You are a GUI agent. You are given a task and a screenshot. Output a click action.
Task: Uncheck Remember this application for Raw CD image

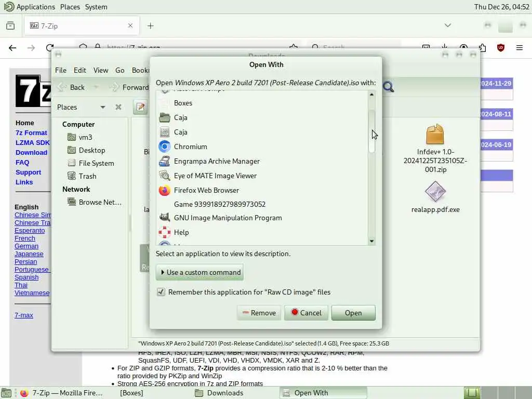[x=161, y=292]
